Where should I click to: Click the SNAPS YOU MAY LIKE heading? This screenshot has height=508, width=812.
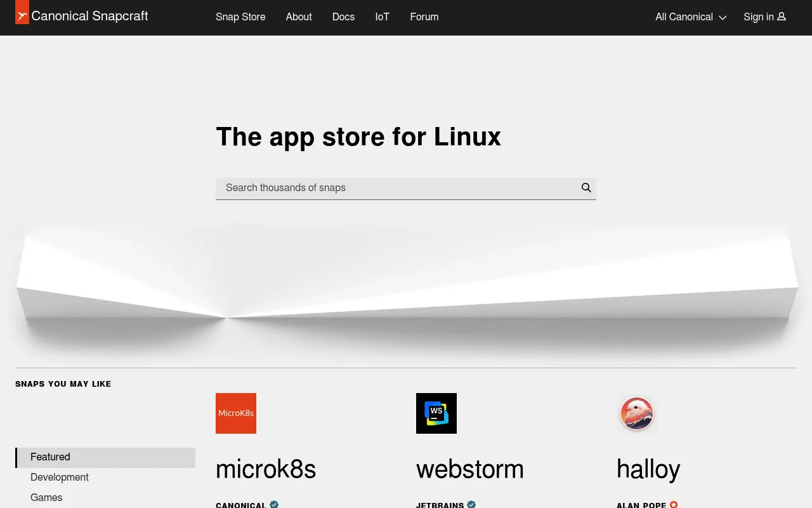point(63,384)
